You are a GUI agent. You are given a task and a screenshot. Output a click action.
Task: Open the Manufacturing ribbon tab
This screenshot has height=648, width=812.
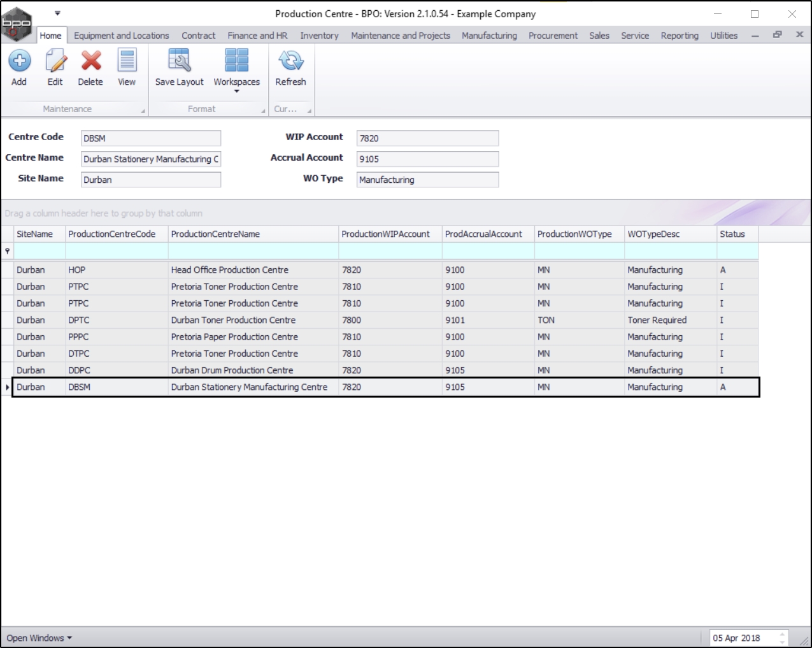pyautogui.click(x=489, y=36)
